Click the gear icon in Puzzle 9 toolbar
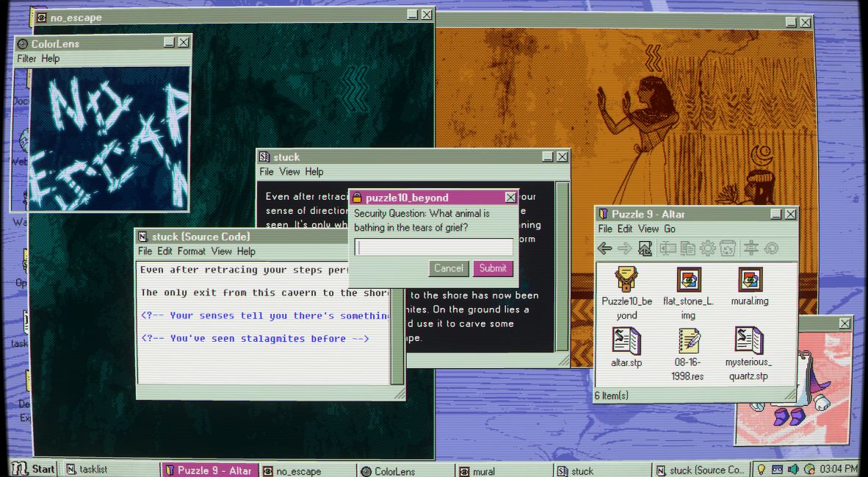Image resolution: width=868 pixels, height=477 pixels. (708, 248)
